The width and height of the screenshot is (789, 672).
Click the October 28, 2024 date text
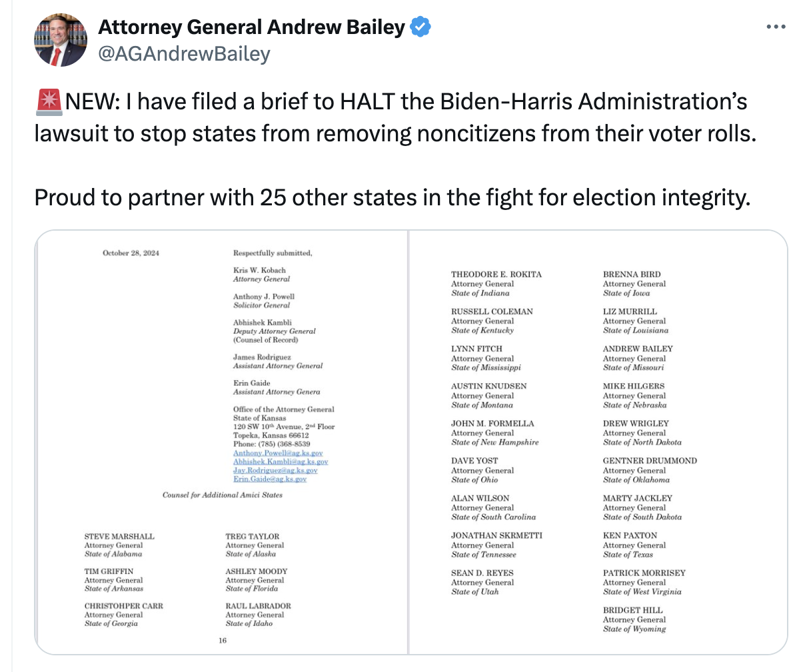point(131,253)
